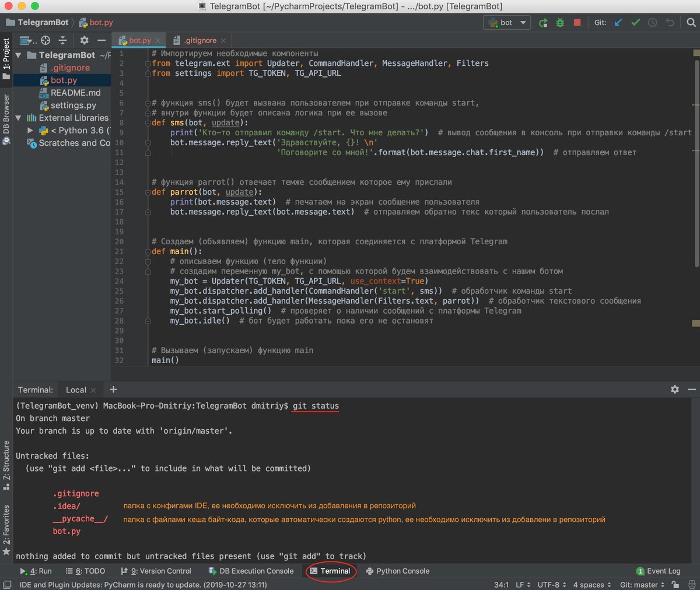Switch to the .gitignore editor tab
The width and height of the screenshot is (700, 590).
tap(201, 40)
